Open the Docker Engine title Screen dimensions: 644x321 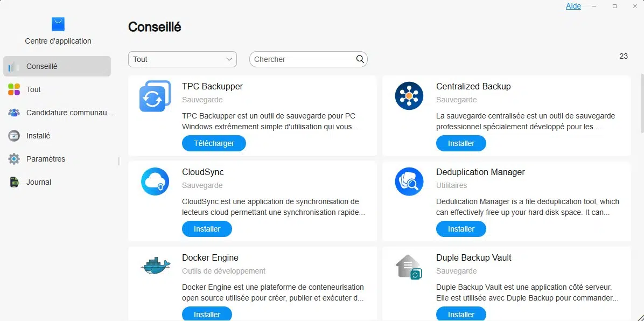(x=211, y=257)
